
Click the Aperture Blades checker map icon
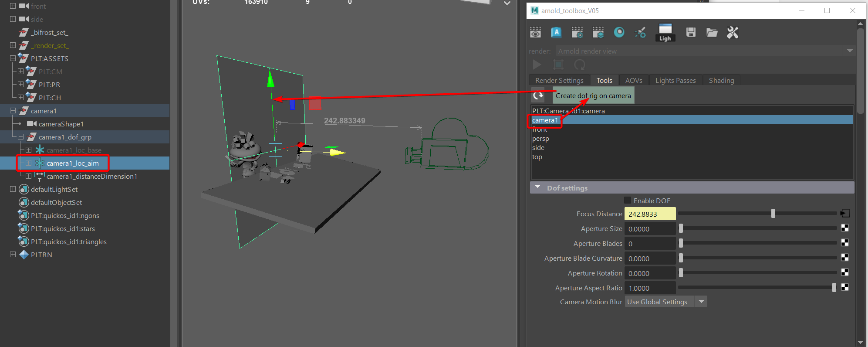coord(844,243)
